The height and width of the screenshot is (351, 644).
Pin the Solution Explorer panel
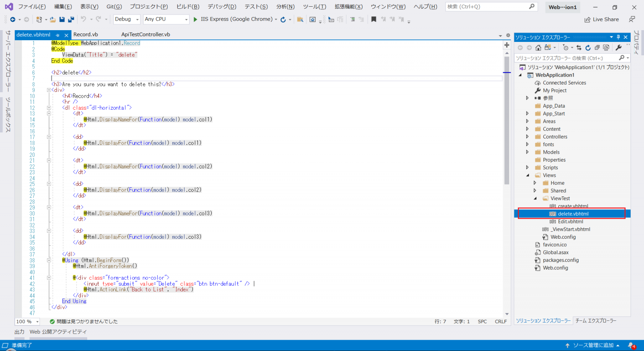click(618, 37)
